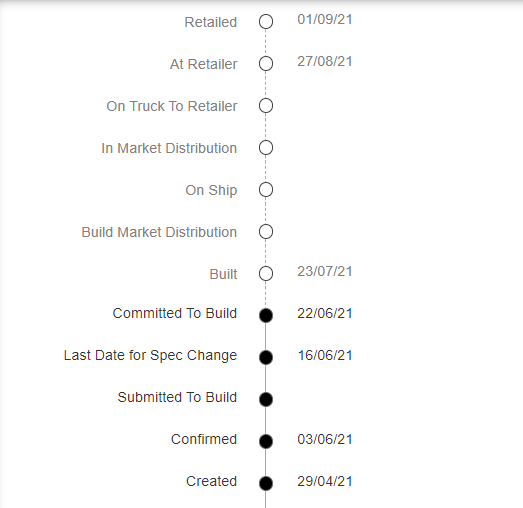
Task: Click the On Ship stage label
Action: click(211, 190)
